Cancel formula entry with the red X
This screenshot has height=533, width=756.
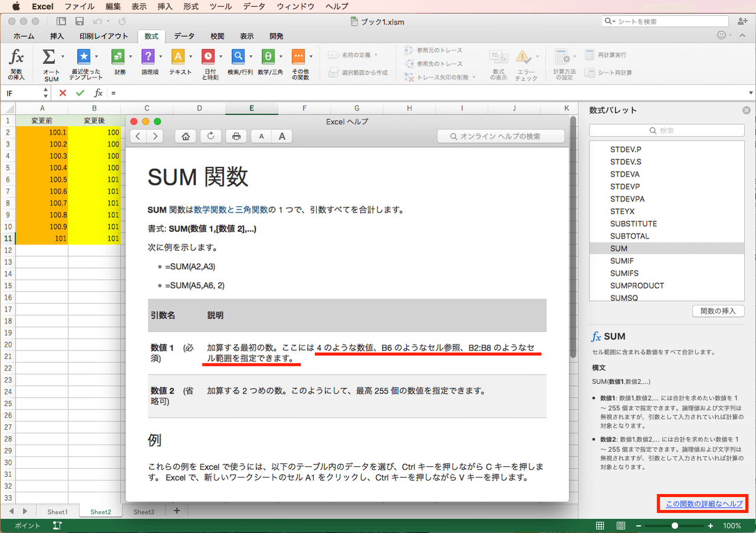click(63, 93)
